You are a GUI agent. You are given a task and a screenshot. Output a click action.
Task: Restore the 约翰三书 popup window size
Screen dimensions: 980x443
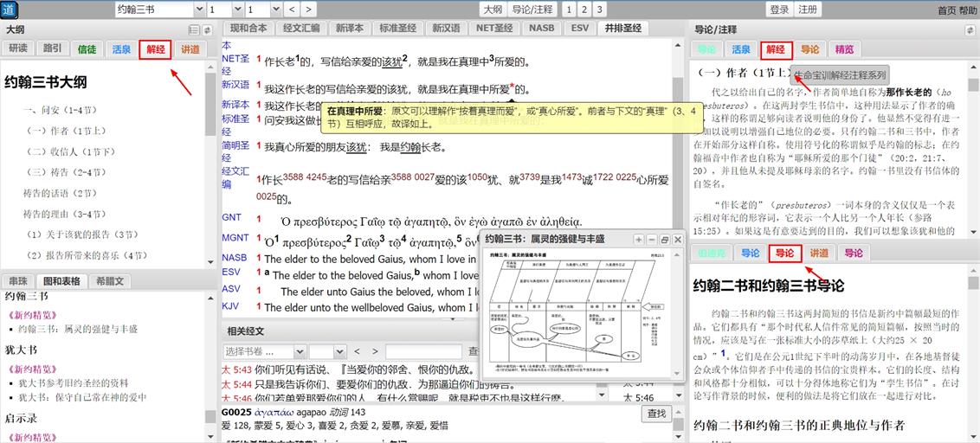(664, 239)
